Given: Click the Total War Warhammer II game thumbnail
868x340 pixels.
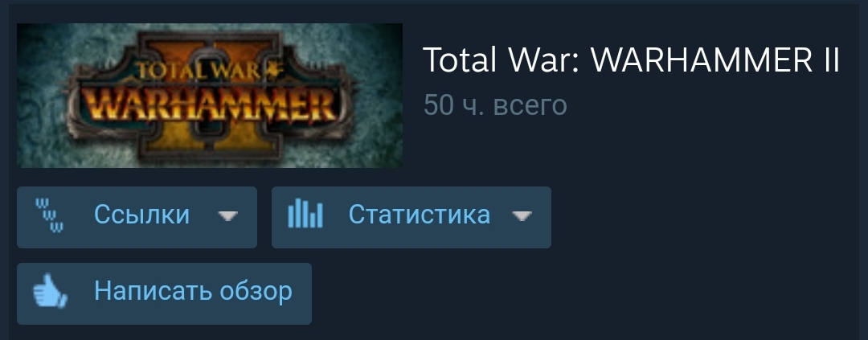Looking at the screenshot, I should click(x=210, y=95).
